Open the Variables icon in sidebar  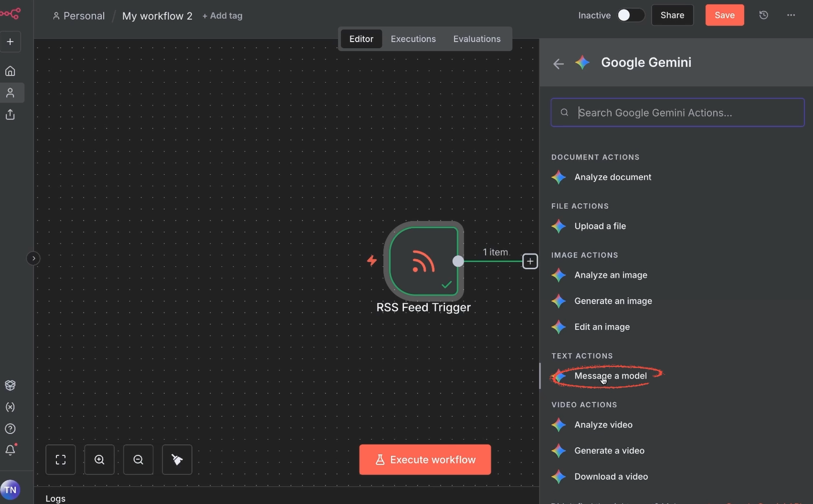pos(10,407)
